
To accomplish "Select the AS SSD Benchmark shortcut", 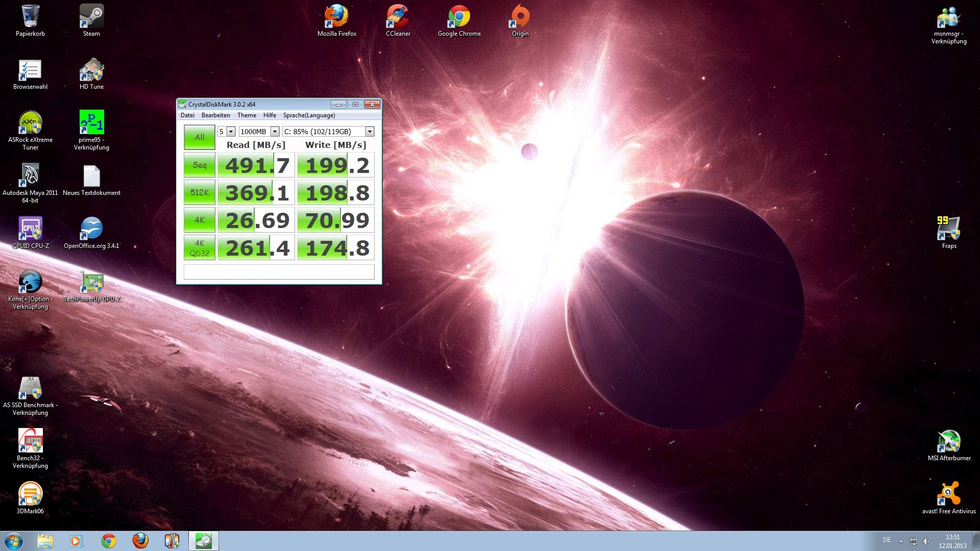I will [30, 395].
